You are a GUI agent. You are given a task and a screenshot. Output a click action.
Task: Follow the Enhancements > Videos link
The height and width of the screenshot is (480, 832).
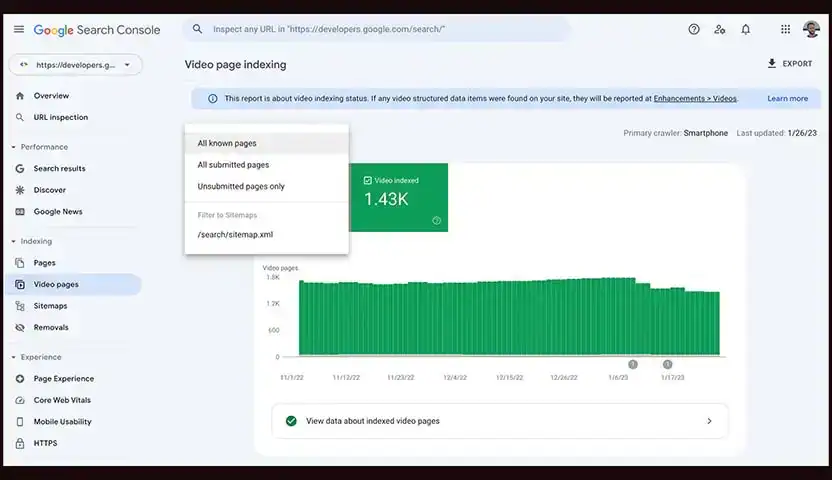[x=695, y=99]
